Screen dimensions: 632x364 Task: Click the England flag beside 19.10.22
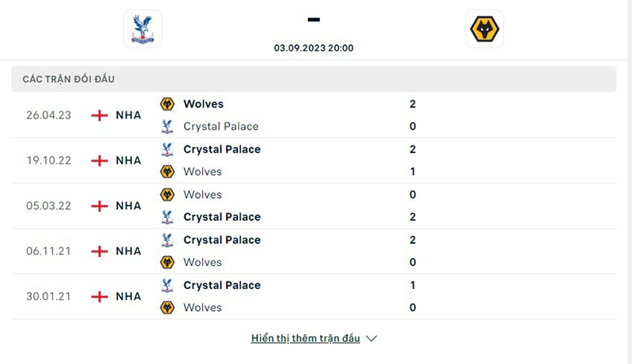click(x=100, y=160)
